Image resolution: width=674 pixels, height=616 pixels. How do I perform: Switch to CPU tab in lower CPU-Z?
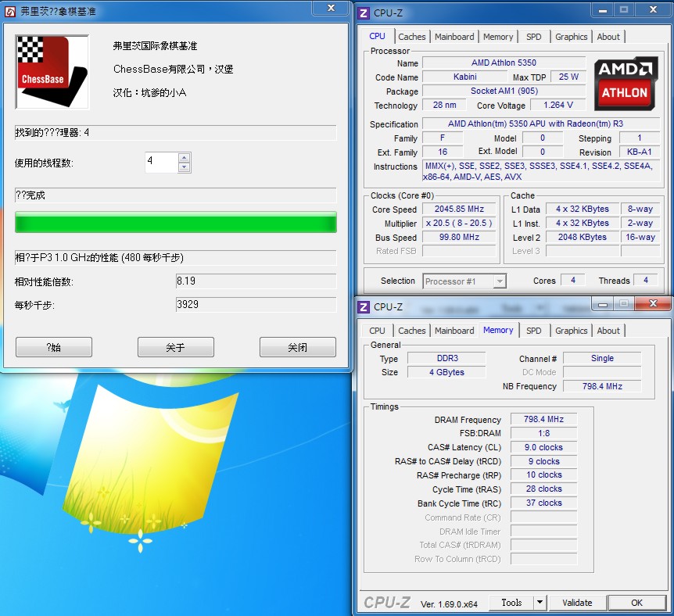[x=377, y=331]
